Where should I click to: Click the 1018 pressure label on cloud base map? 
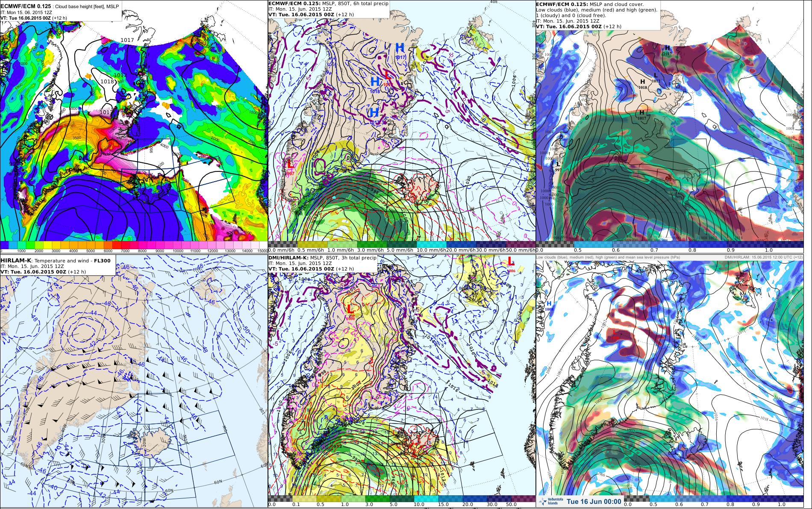point(107,81)
